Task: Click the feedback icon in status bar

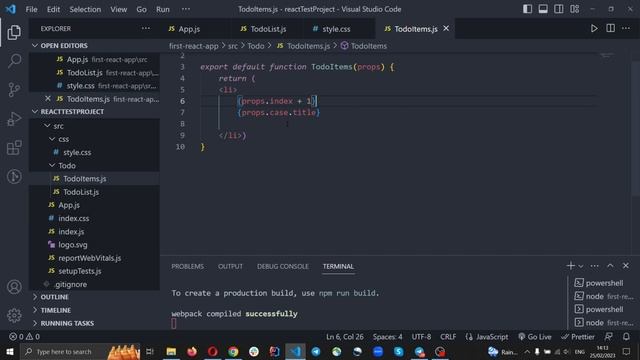Action: tap(609, 337)
